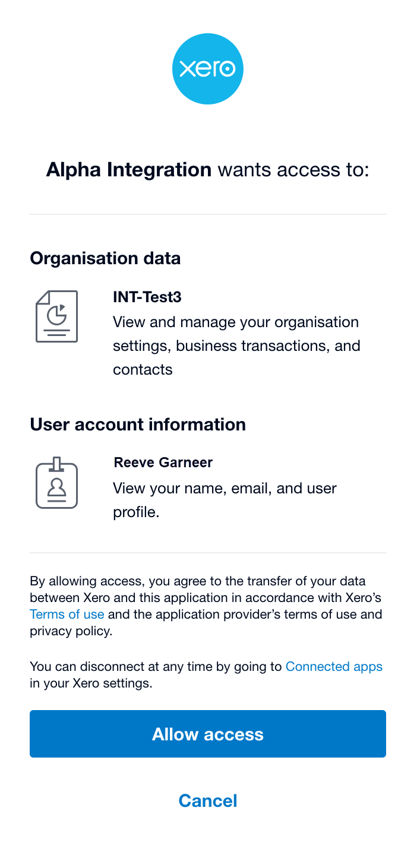Click the Organisation data section heading
Screen dimensions: 417x868
pyautogui.click(x=107, y=258)
